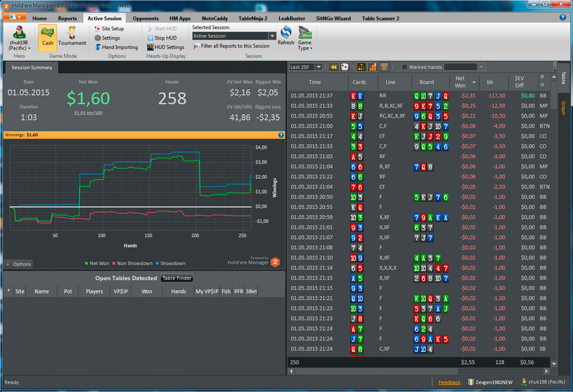Open the HM Apps tab
Image resolution: width=573 pixels, height=392 pixels.
pos(180,18)
